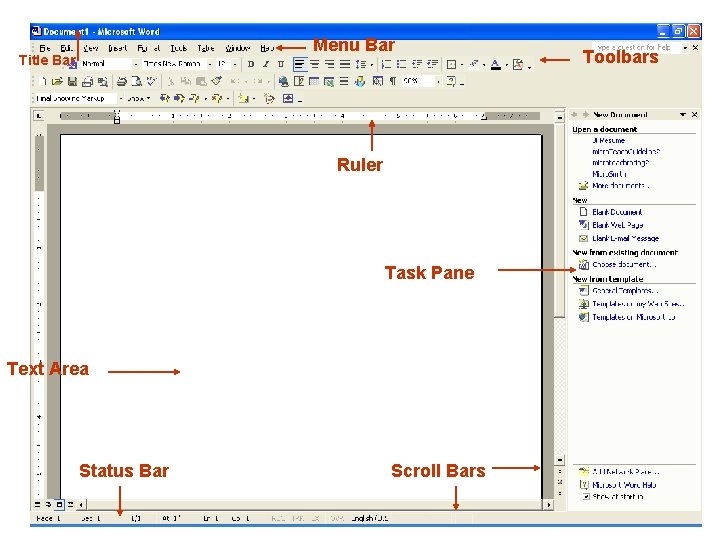Toggle Italic formatting button
The image size is (720, 540).
266,64
